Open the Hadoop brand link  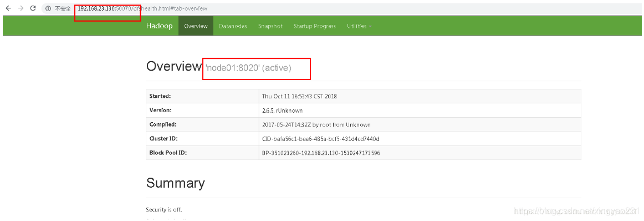(x=160, y=26)
